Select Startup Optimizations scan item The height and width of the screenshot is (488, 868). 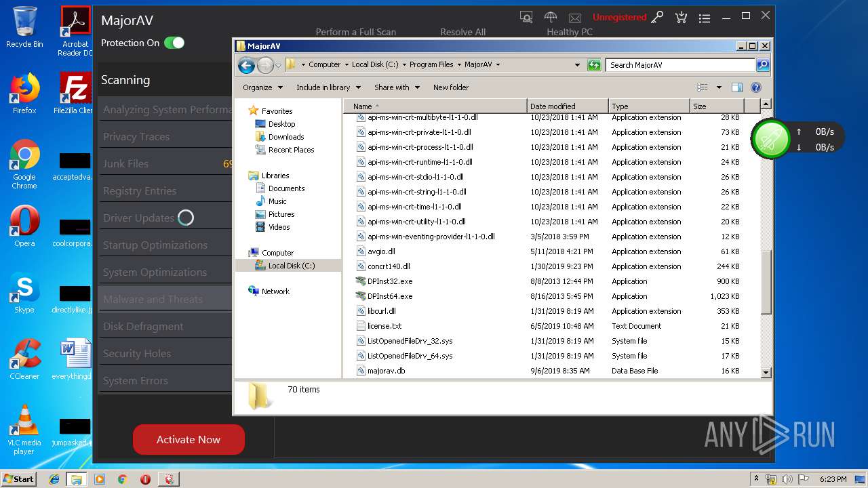click(x=165, y=245)
